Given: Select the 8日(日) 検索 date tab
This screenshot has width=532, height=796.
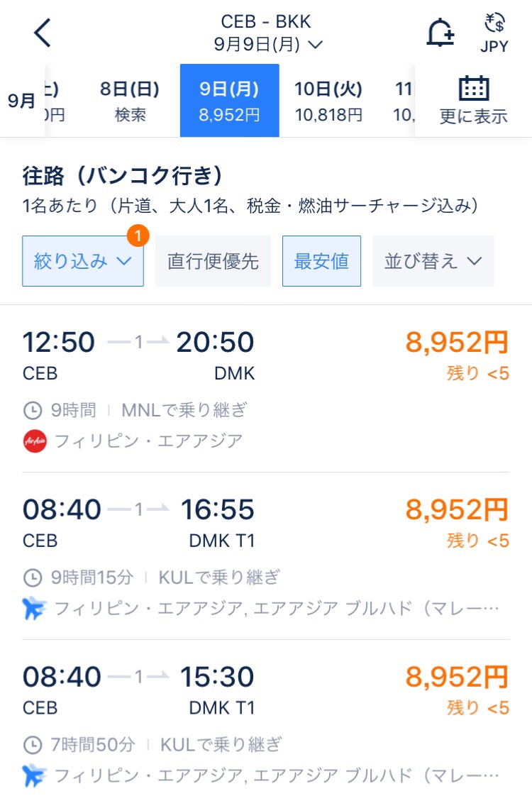Looking at the screenshot, I should 130,100.
